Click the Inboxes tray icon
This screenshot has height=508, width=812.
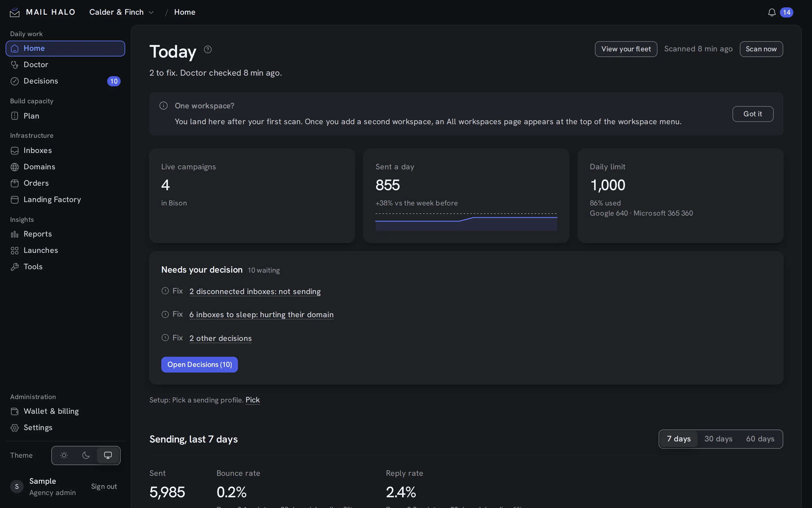coord(15,150)
